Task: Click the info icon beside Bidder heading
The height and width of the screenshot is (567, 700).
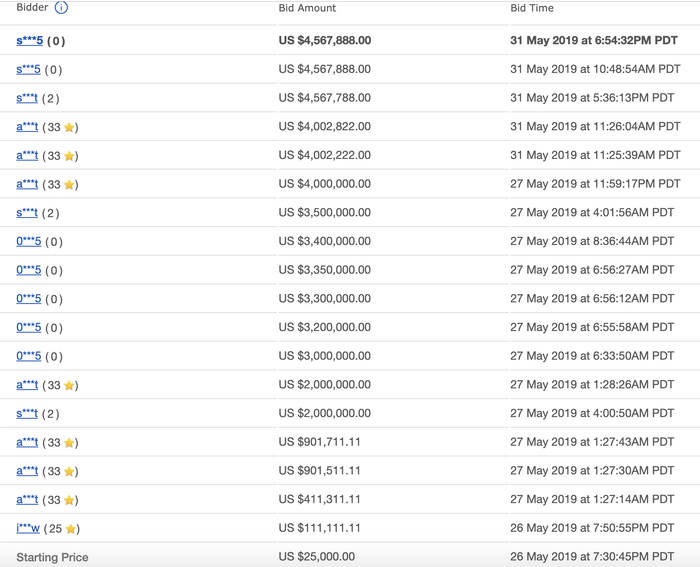Action: (x=61, y=8)
